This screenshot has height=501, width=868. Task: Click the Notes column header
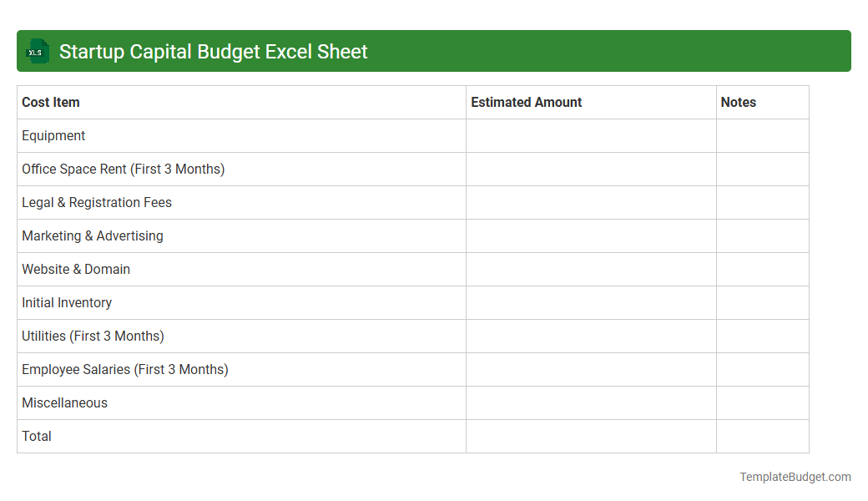[x=739, y=102]
